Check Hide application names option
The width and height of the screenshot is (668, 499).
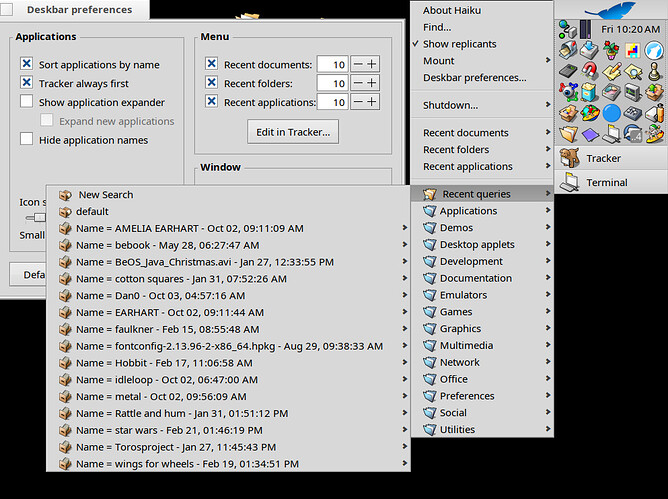coord(27,141)
